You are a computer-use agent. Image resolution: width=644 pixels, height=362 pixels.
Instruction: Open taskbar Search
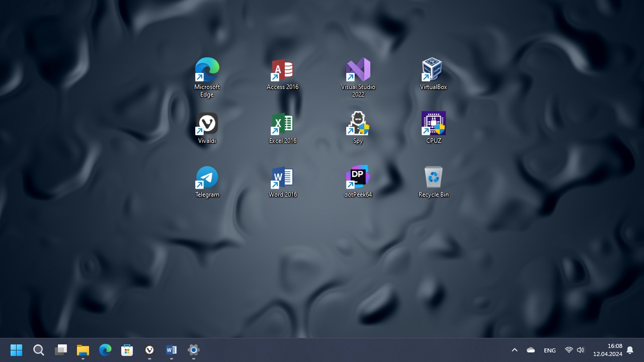point(39,350)
